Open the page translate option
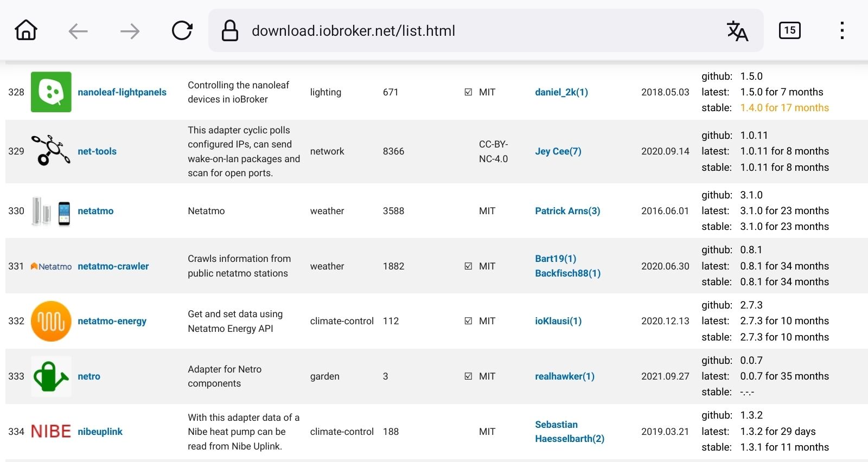 pyautogui.click(x=737, y=31)
